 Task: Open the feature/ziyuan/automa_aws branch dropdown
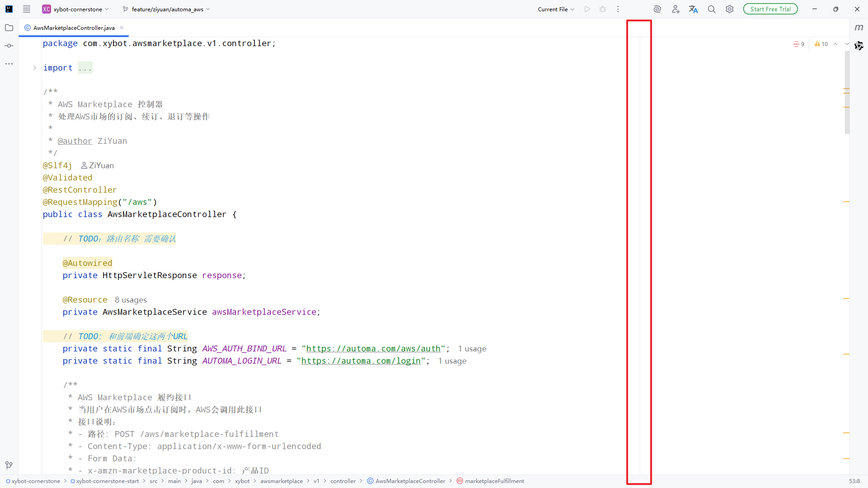pyautogui.click(x=166, y=9)
